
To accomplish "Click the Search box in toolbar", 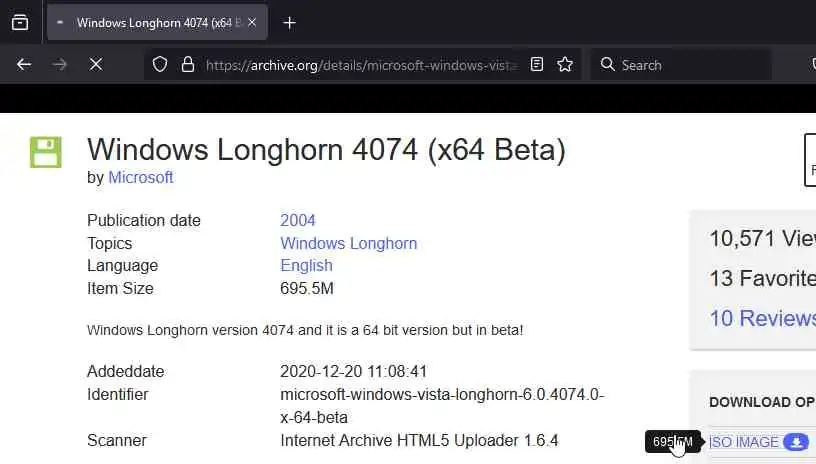I will [x=681, y=65].
